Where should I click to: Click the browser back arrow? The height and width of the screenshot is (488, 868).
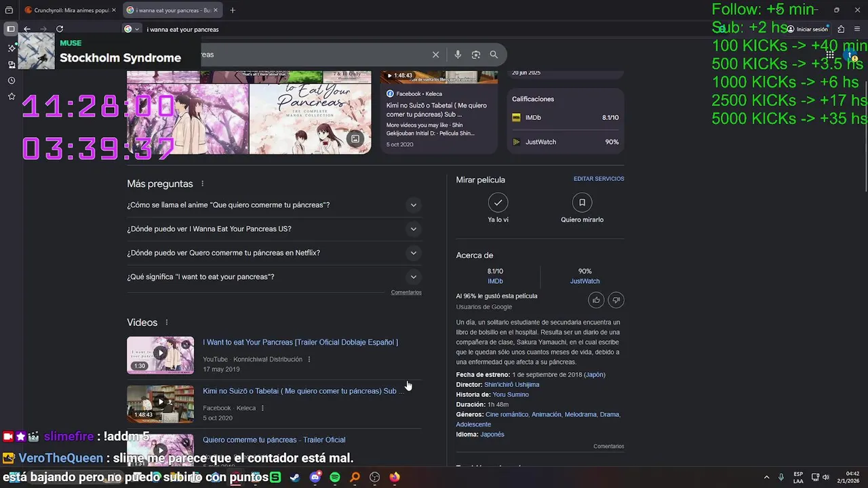tap(26, 29)
